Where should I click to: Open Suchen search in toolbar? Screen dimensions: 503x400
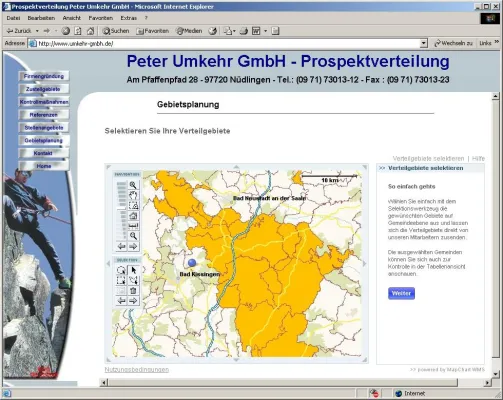(x=116, y=31)
